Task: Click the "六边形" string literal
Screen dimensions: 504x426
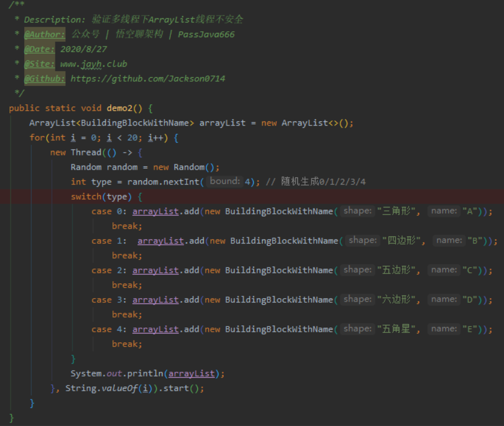Action: pyautogui.click(x=396, y=300)
